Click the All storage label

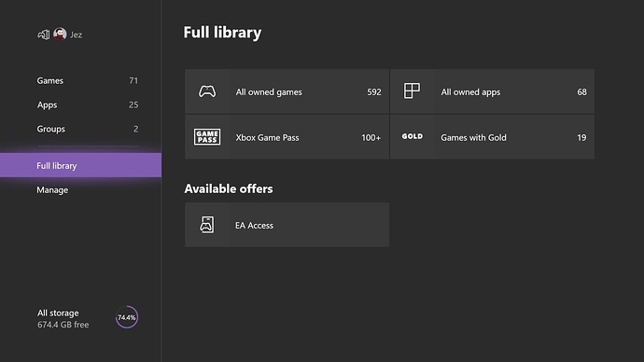tap(58, 313)
